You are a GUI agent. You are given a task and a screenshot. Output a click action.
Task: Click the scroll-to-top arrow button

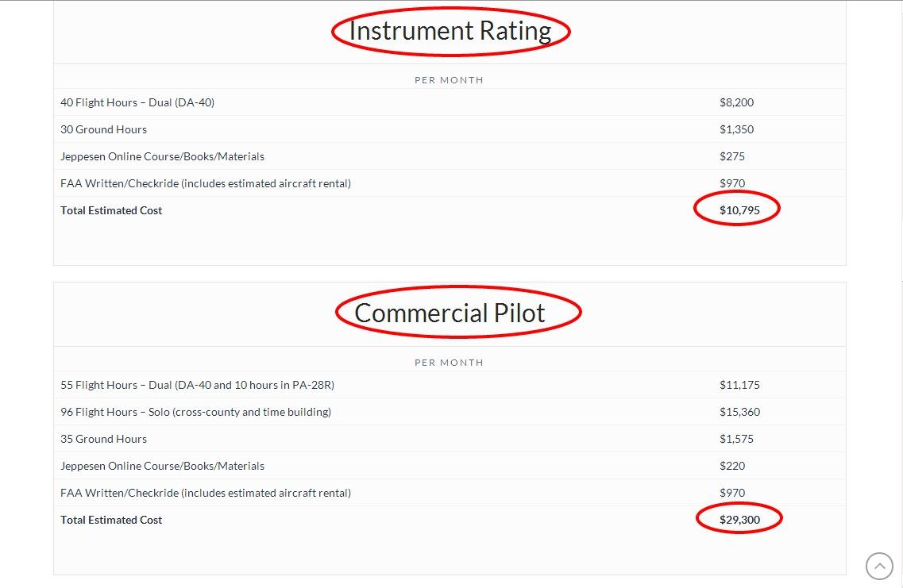[879, 567]
